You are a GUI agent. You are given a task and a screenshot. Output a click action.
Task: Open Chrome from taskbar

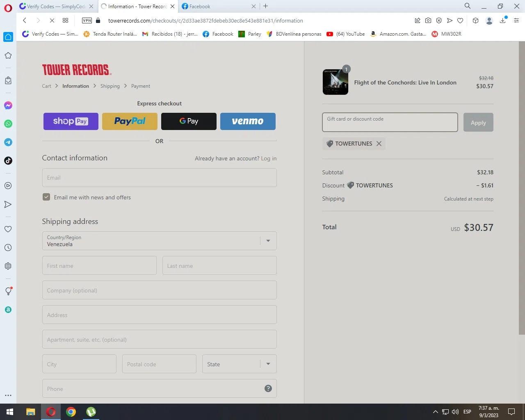pyautogui.click(x=71, y=412)
